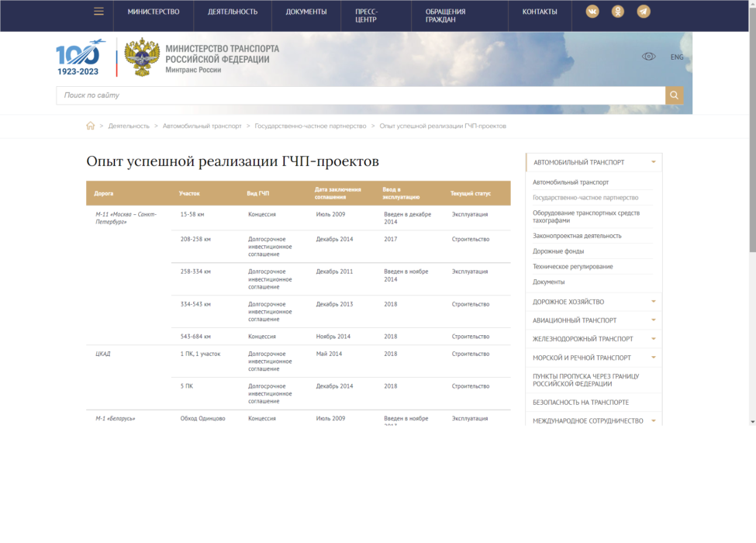
Task: Open the VK social network icon
Action: click(592, 12)
